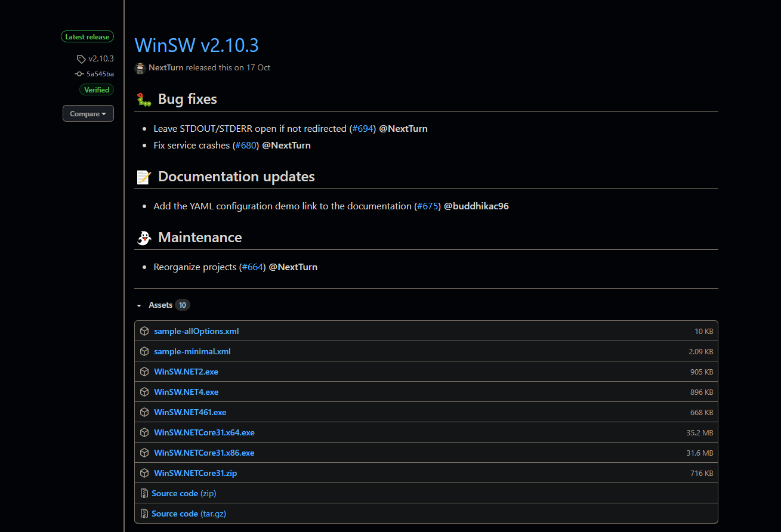Viewport: 781px width, 532px height.
Task: Click package icon for WinSW.NETCore31.zip
Action: [x=144, y=473]
